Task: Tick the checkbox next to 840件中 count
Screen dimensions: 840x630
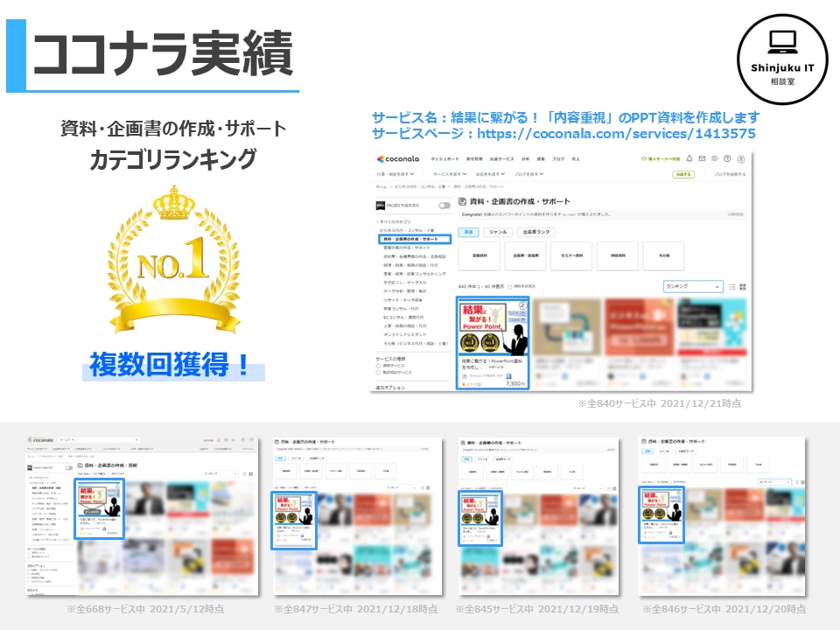Action: pos(509,287)
